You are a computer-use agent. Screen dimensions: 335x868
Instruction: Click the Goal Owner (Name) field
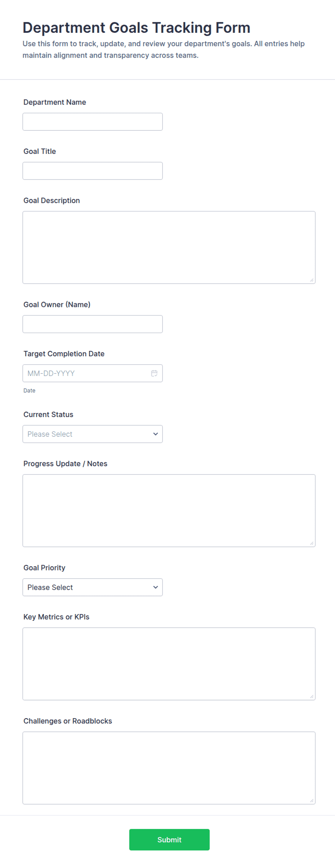pos(93,324)
